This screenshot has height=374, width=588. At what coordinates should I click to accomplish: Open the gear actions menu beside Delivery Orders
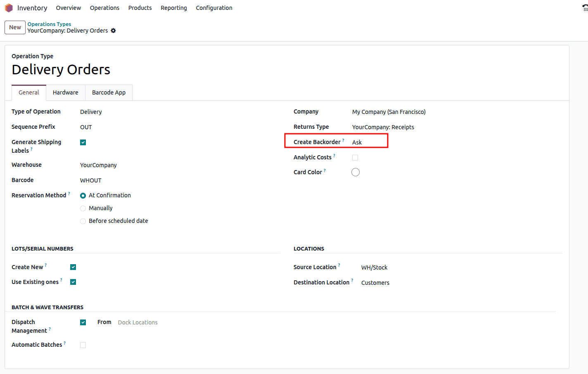pyautogui.click(x=114, y=31)
